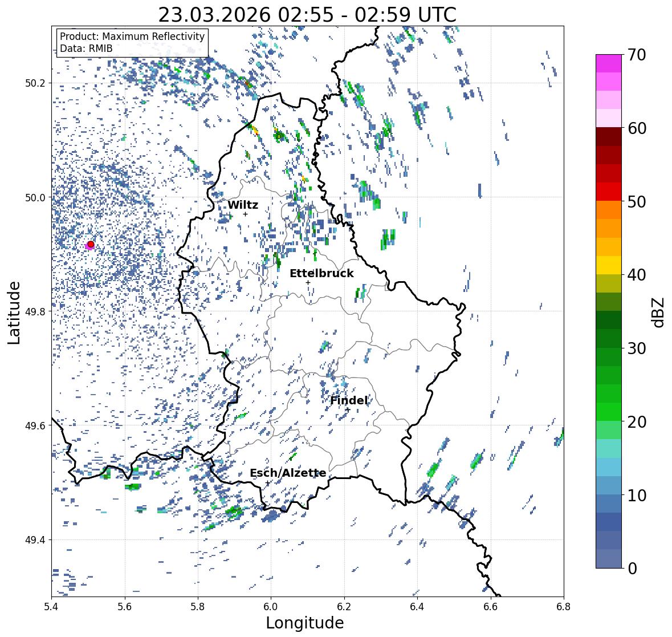Click the yellow colorbar segment above 40

pos(609,265)
